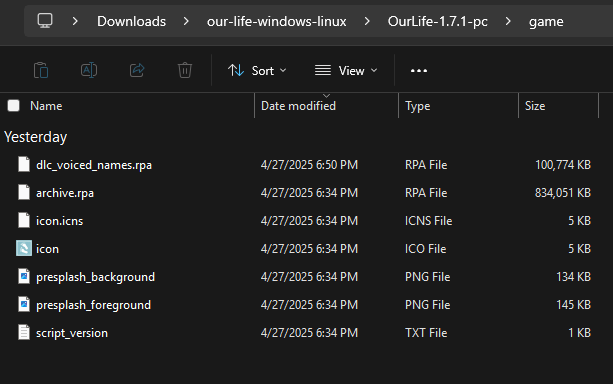This screenshot has width=613, height=384.
Task: Open the View dropdown
Action: point(346,71)
